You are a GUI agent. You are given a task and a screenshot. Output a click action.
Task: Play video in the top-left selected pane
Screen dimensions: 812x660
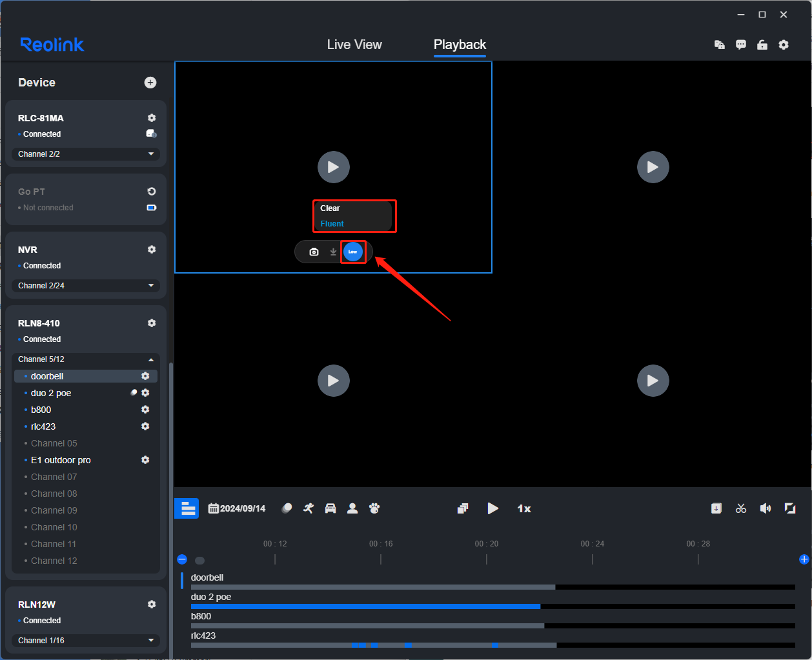[334, 167]
